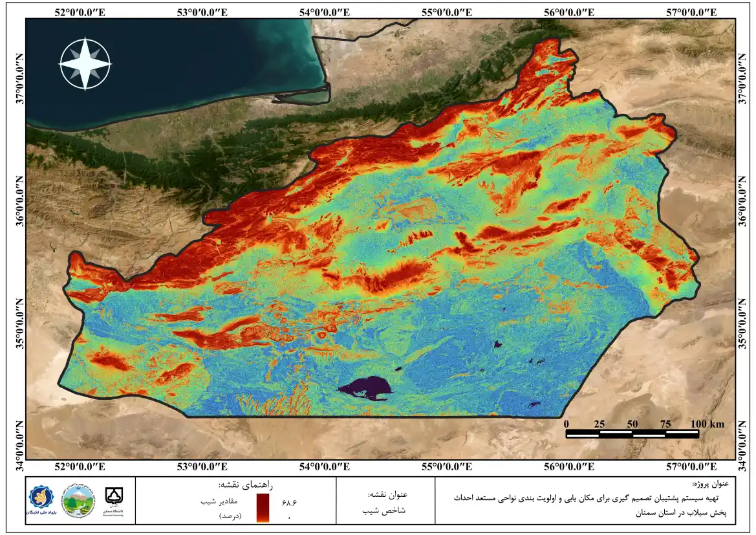This screenshot has width=756, height=535.
Task: Click the 56°0'0.0"E label on bottom edge
Action: 569,466
